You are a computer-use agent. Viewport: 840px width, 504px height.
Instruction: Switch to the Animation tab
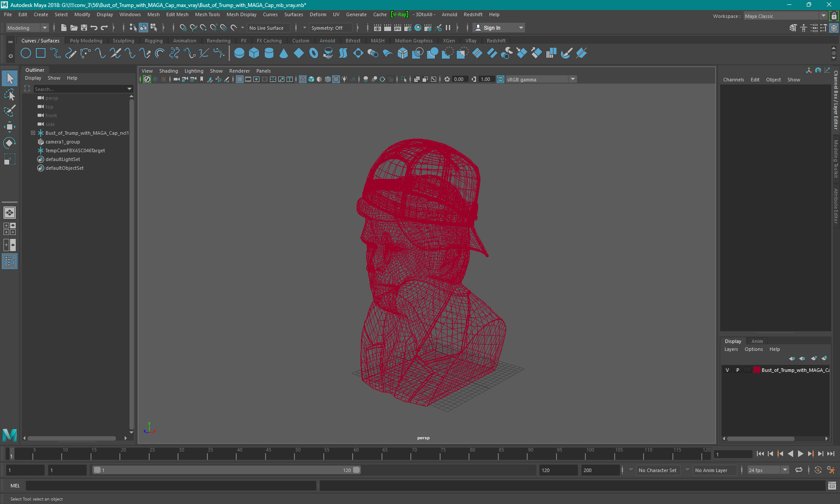pos(184,40)
